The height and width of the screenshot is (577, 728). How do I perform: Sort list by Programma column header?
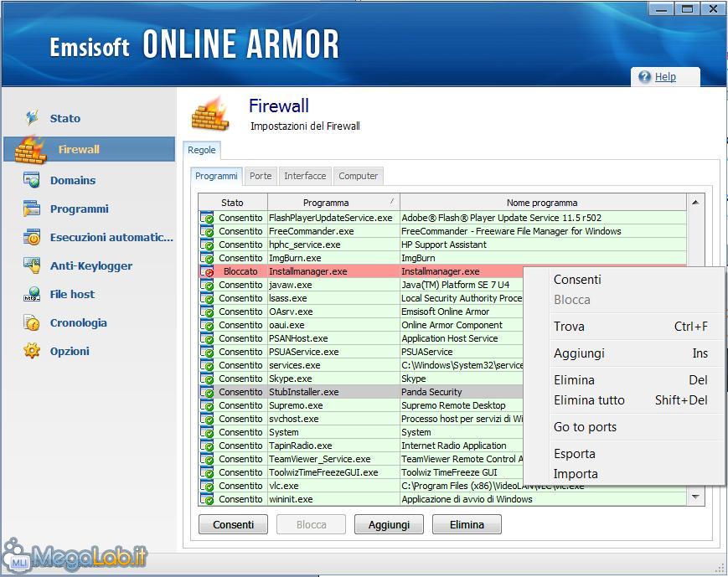tap(326, 203)
